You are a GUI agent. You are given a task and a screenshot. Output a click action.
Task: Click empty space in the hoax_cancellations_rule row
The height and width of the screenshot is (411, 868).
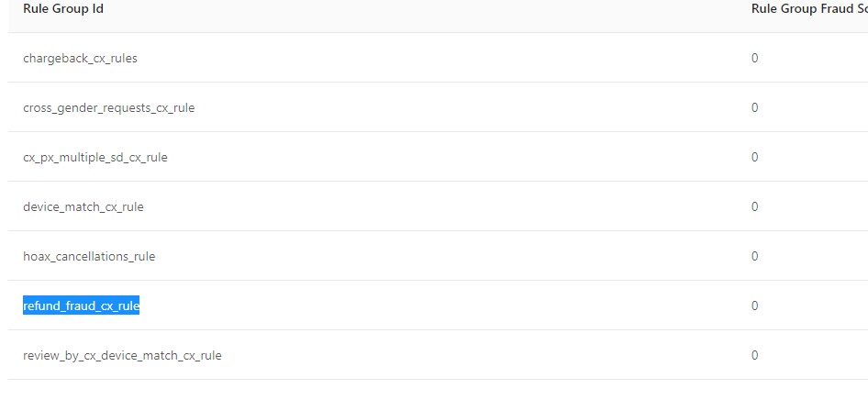click(440, 257)
